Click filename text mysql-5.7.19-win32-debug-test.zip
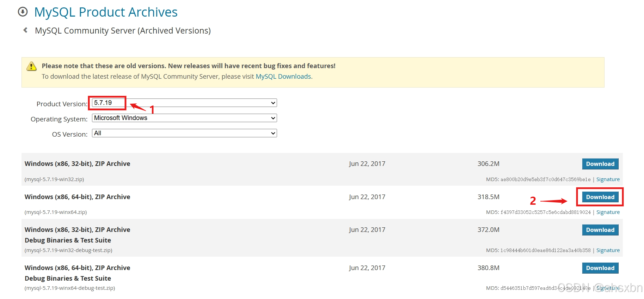This screenshot has width=644, height=299. (68, 250)
